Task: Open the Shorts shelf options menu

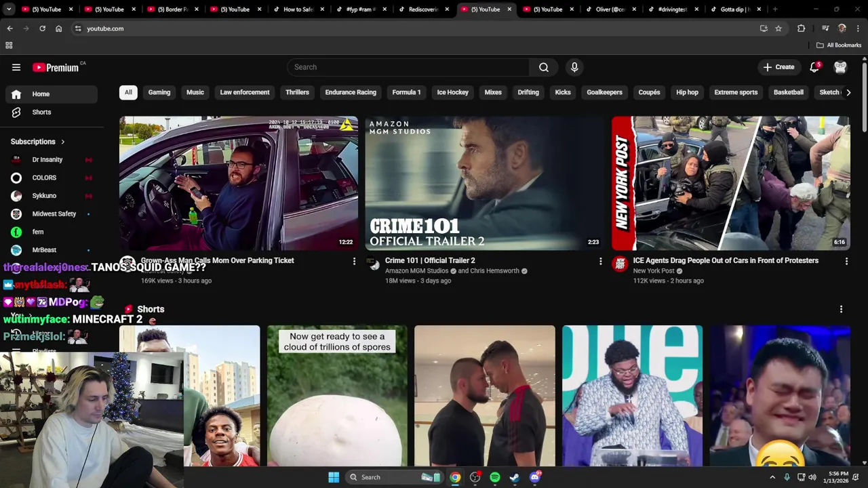Action: click(841, 309)
